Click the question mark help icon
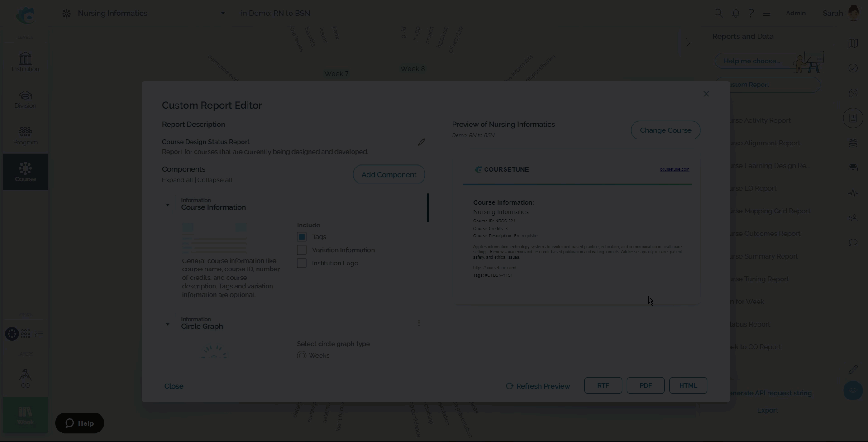 [751, 13]
